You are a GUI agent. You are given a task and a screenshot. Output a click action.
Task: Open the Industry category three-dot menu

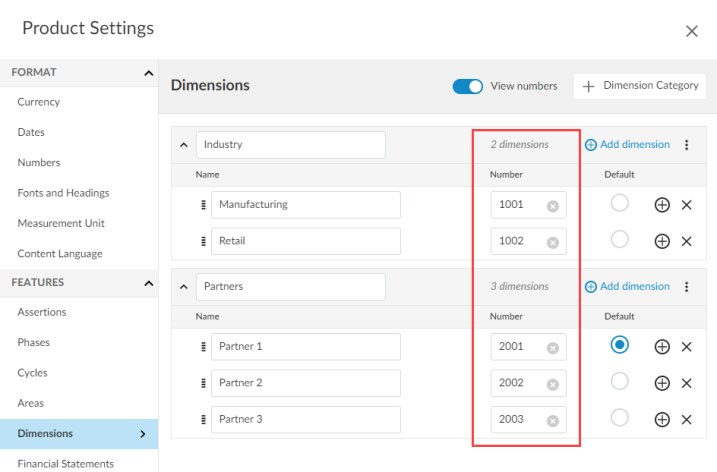click(687, 145)
